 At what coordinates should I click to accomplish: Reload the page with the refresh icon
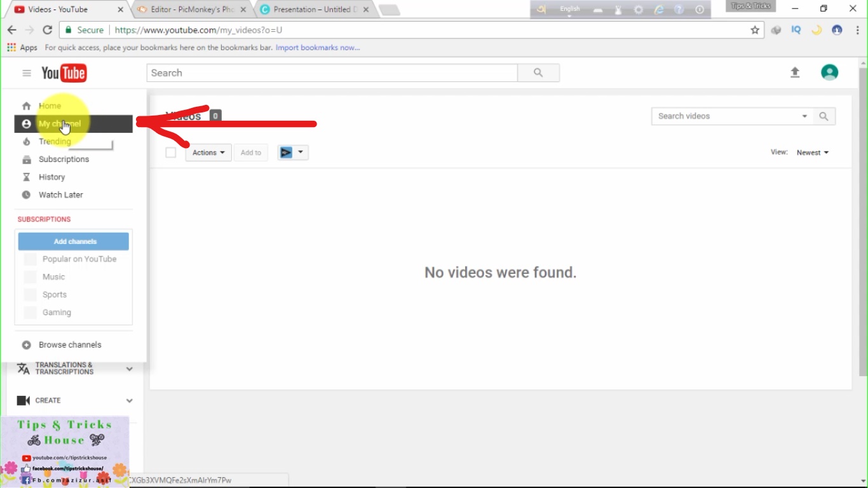(x=47, y=30)
